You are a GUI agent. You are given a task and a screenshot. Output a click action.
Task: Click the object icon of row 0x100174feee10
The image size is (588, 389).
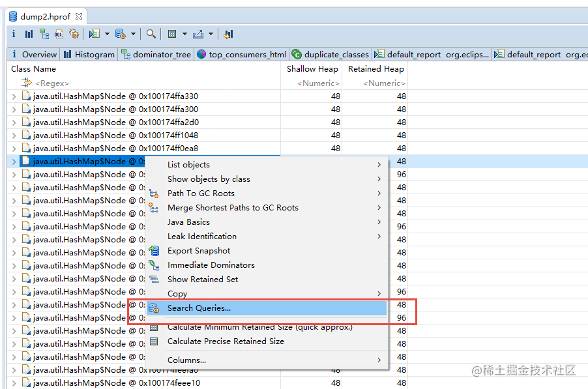pyautogui.click(x=26, y=382)
